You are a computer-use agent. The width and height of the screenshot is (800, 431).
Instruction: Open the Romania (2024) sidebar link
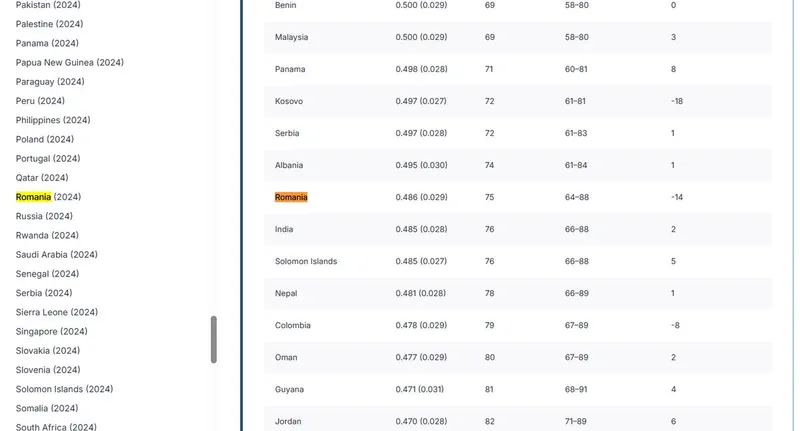[48, 197]
